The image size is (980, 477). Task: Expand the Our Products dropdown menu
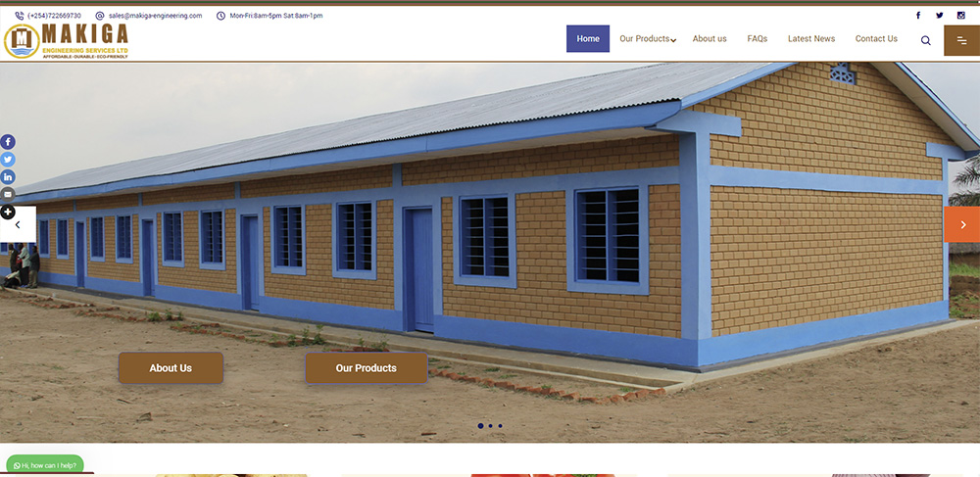point(648,39)
